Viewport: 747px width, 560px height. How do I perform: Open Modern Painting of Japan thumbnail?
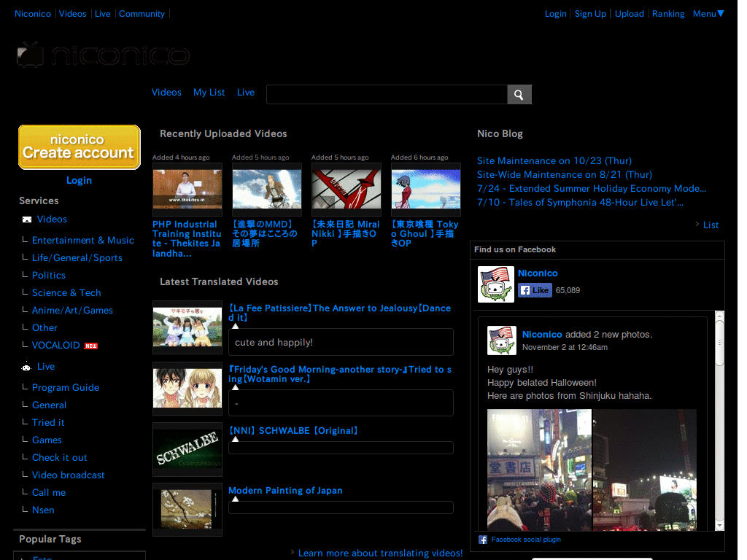click(187, 510)
